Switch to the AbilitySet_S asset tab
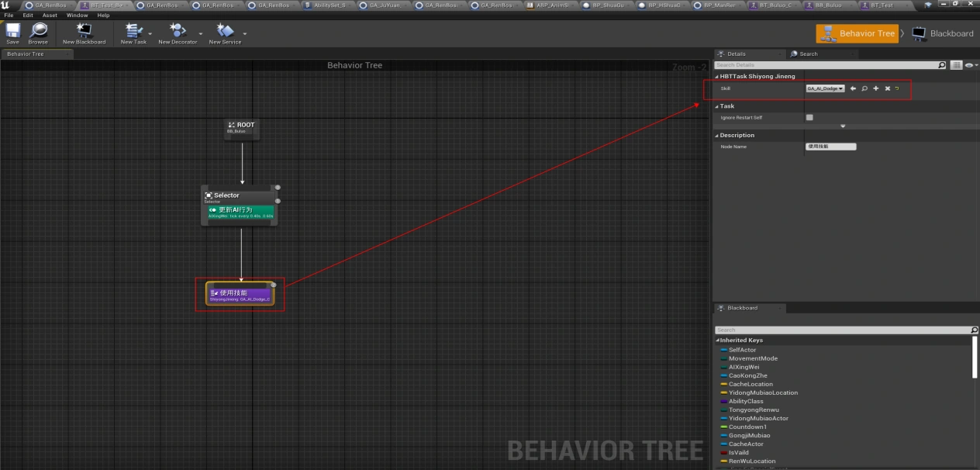The width and height of the screenshot is (980, 470). pos(328,5)
